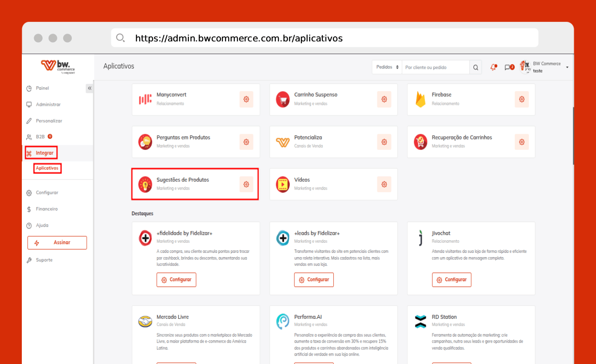Click the Mercado Livre app title
The width and height of the screenshot is (596, 364).
click(173, 317)
